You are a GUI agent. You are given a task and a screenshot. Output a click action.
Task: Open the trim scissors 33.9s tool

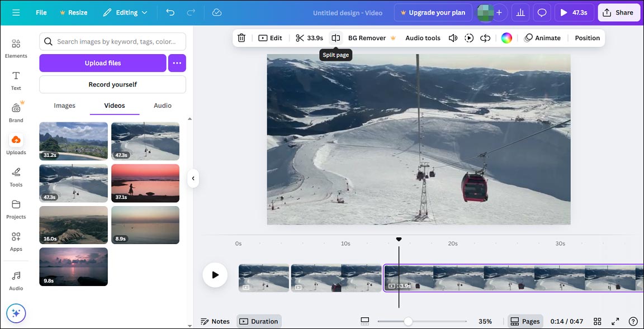tap(309, 38)
